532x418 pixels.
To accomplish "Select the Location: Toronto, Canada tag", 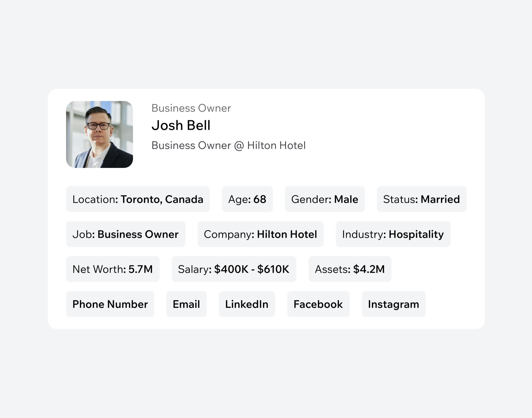I will [x=138, y=199].
